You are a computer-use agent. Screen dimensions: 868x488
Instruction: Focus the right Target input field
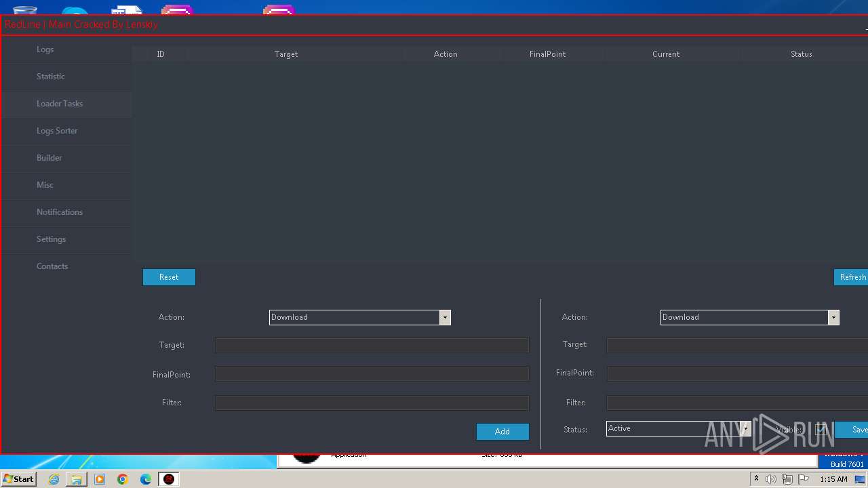737,345
